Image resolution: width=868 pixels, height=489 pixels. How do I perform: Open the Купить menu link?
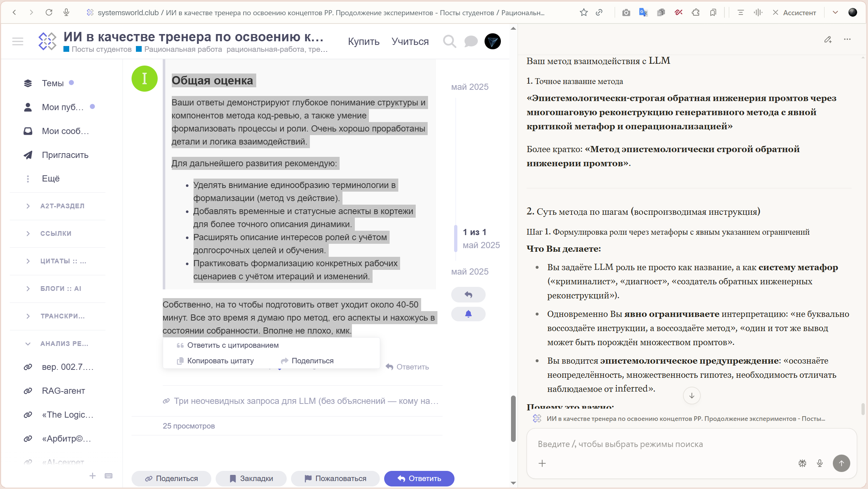[364, 41]
